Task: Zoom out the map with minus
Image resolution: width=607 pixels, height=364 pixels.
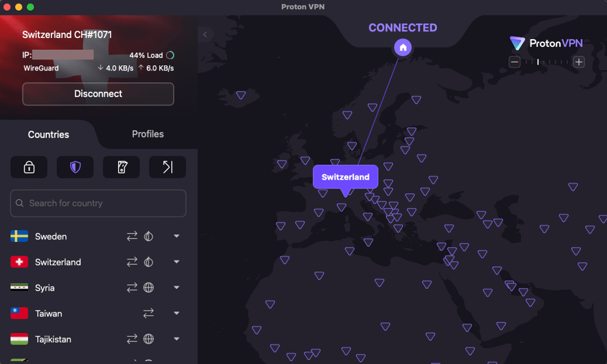Action: [x=515, y=62]
